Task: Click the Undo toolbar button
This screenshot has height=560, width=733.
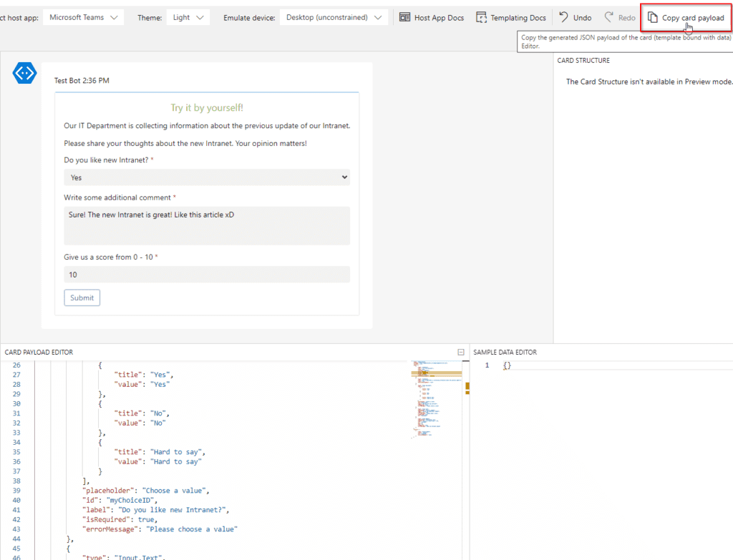Action: 575,17
